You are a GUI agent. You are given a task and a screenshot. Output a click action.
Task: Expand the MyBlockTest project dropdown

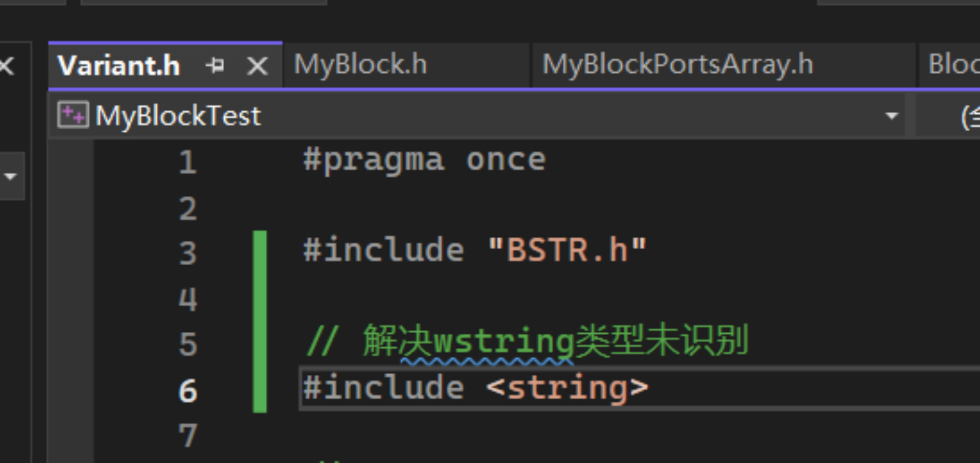coord(892,115)
